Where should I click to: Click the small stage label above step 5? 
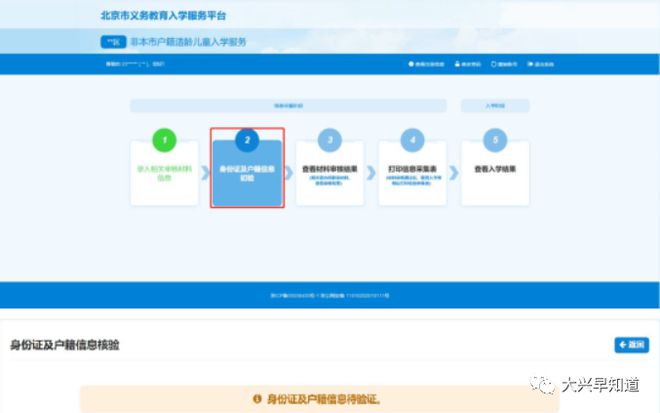[495, 106]
